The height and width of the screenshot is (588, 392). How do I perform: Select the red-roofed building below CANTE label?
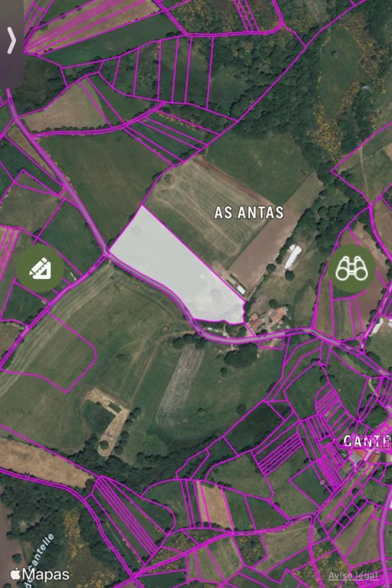tap(365, 457)
